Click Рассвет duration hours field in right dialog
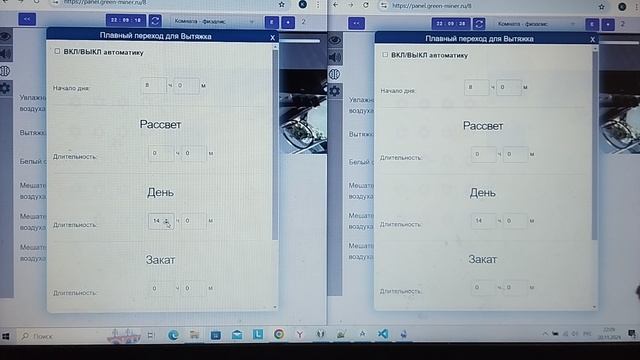 pyautogui.click(x=484, y=155)
